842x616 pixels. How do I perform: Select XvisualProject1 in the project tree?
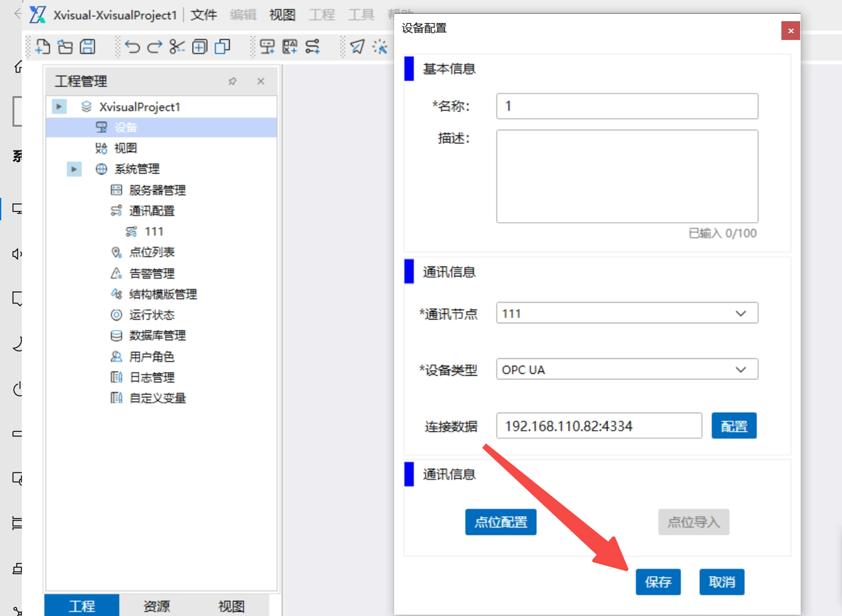pyautogui.click(x=139, y=107)
